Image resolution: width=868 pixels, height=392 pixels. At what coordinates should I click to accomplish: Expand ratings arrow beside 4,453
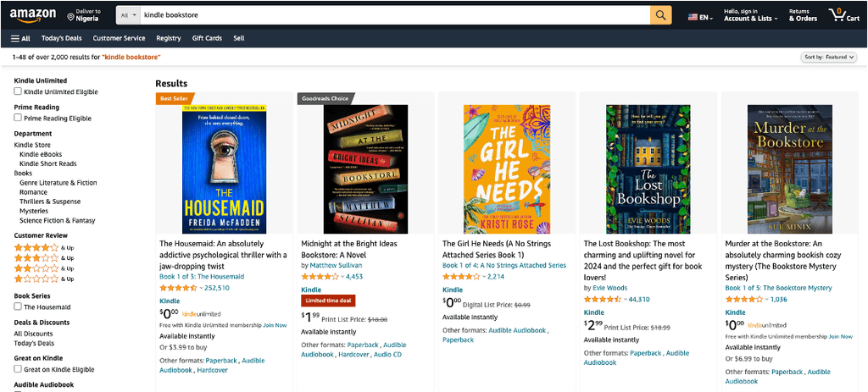342,277
